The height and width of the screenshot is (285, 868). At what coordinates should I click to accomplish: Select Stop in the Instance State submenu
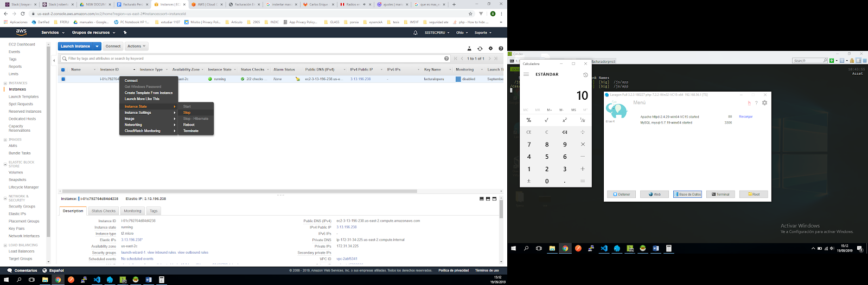tap(187, 113)
